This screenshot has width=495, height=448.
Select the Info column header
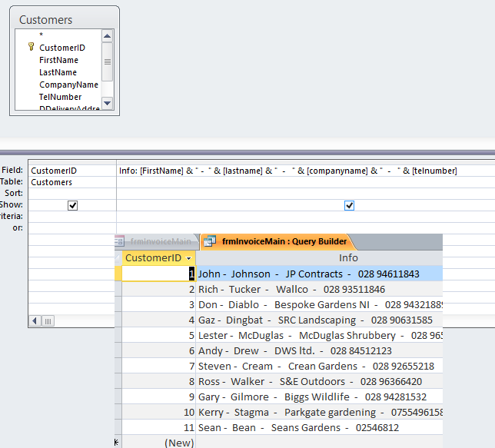coord(319,258)
